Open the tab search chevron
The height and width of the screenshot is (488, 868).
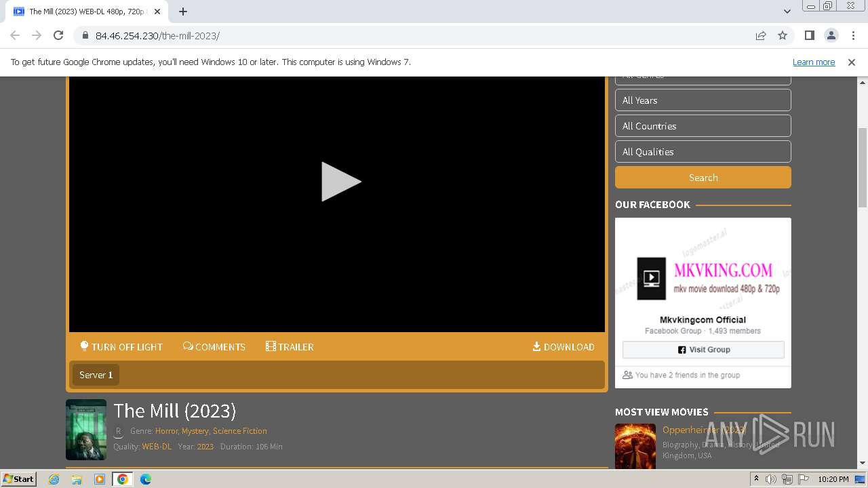(787, 12)
